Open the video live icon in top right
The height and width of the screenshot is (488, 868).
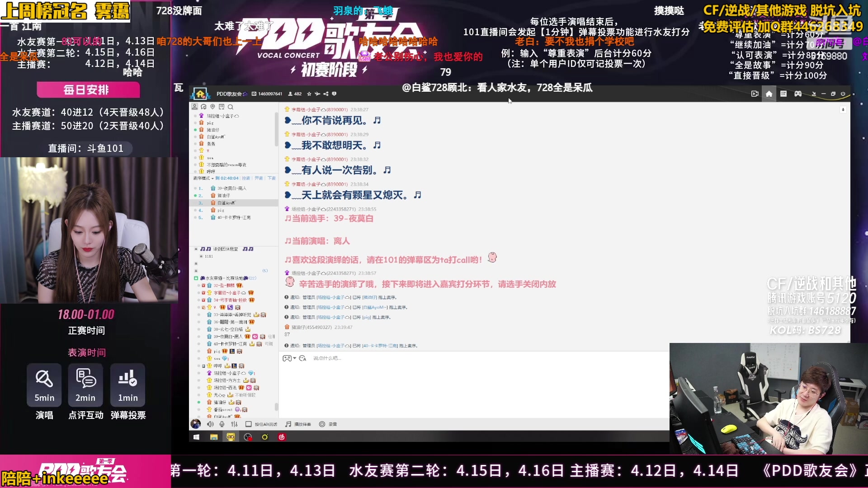pos(755,94)
